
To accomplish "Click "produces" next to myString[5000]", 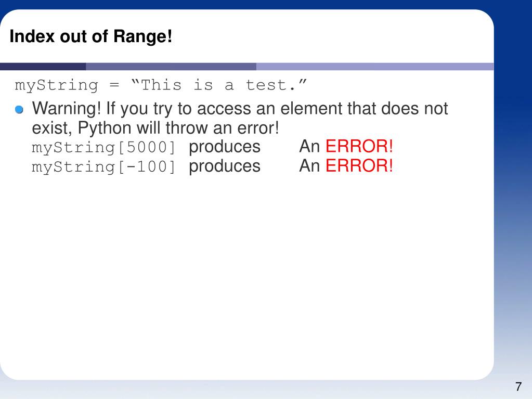I will click(x=225, y=147).
